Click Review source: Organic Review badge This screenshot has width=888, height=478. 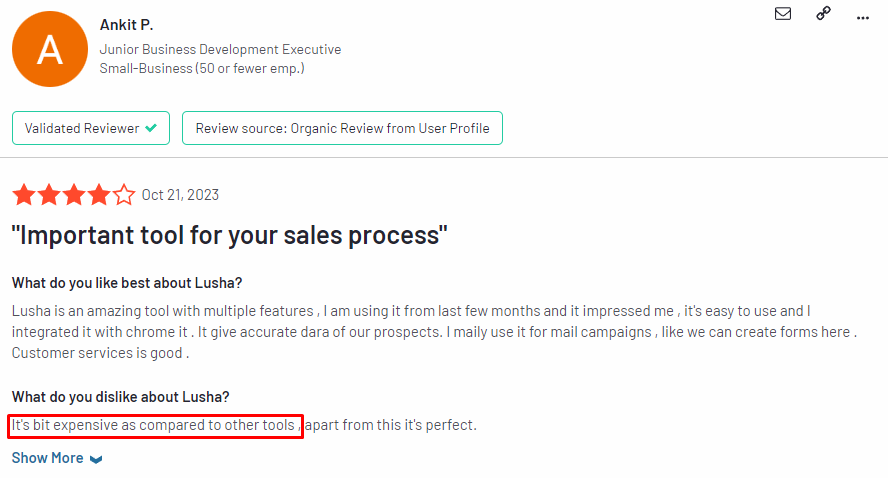(342, 128)
